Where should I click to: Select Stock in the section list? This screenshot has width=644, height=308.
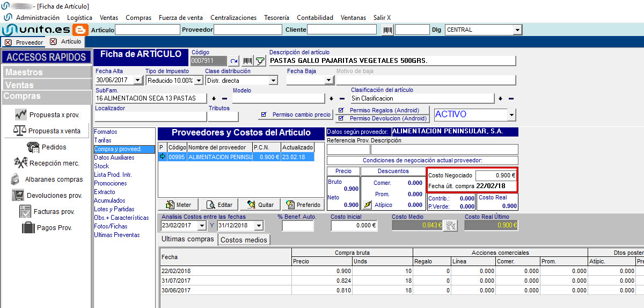pos(101,166)
